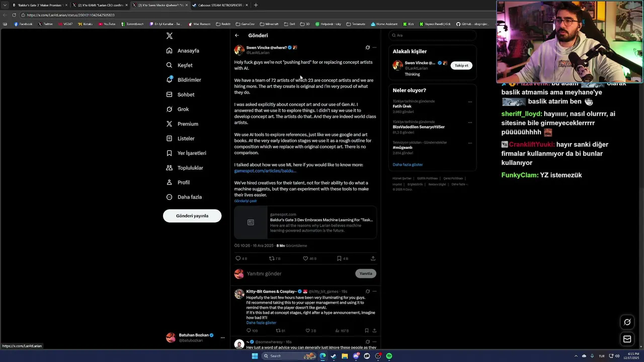Open Anasayfa (home) in the sidebar

(x=183, y=51)
